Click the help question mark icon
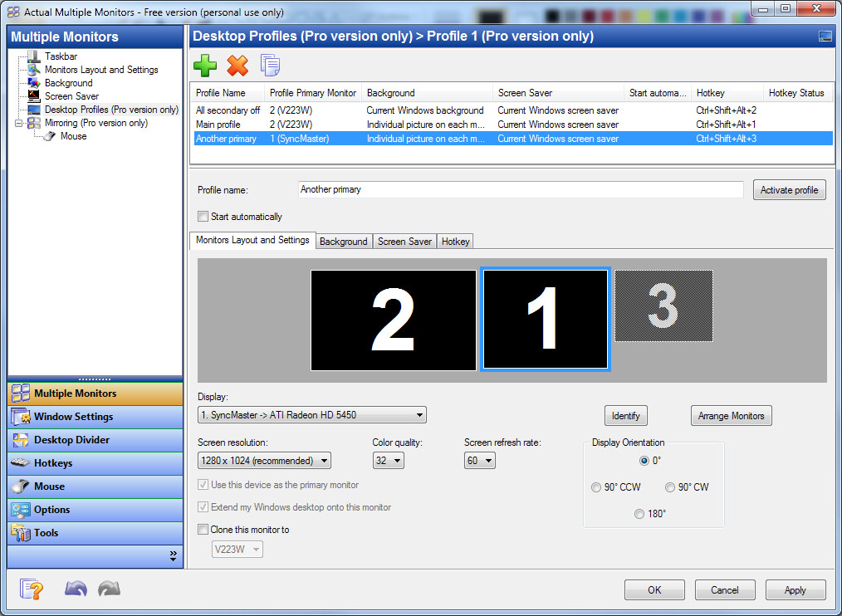The width and height of the screenshot is (842, 616). coord(31,589)
